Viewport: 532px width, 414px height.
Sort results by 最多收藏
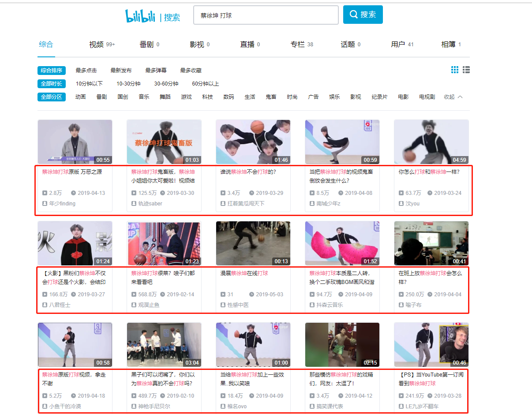point(191,71)
